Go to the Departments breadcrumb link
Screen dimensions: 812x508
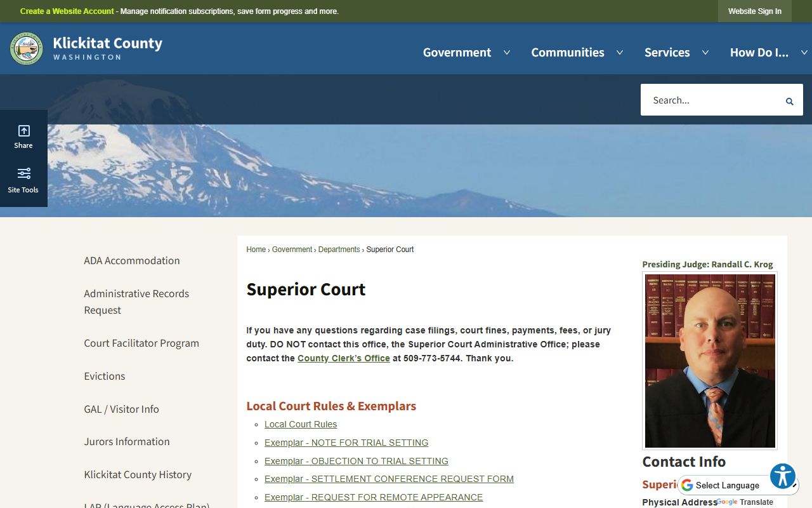pos(339,250)
